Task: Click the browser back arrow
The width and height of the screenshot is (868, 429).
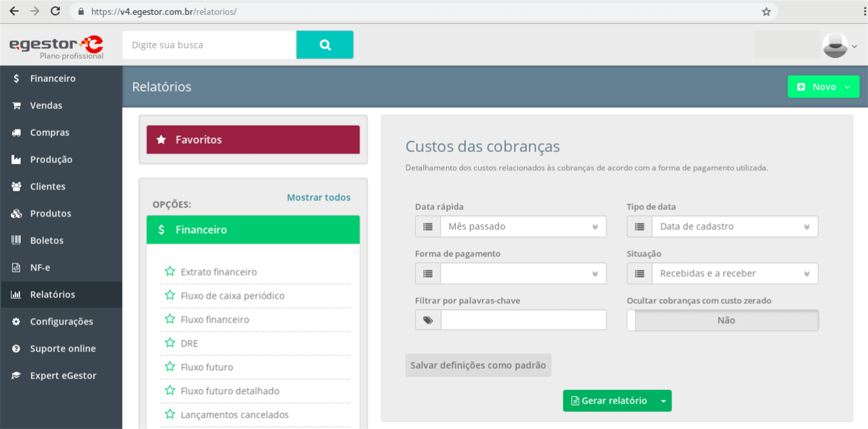Action: tap(14, 11)
